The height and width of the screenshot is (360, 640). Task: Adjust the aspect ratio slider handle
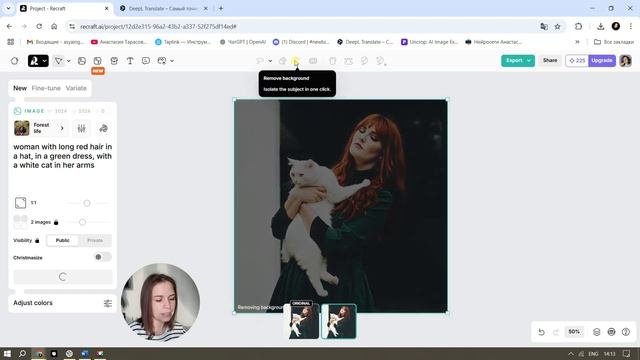(x=87, y=203)
